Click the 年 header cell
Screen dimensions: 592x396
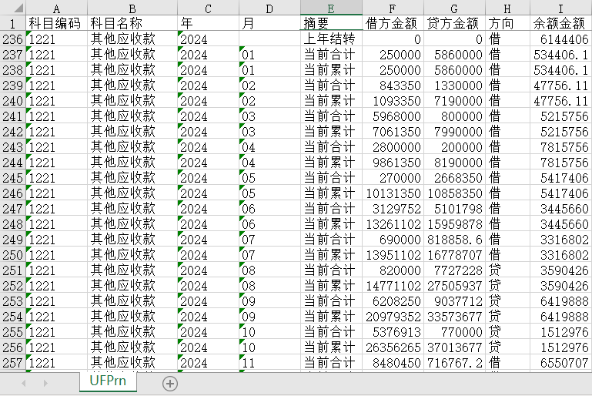coord(208,23)
